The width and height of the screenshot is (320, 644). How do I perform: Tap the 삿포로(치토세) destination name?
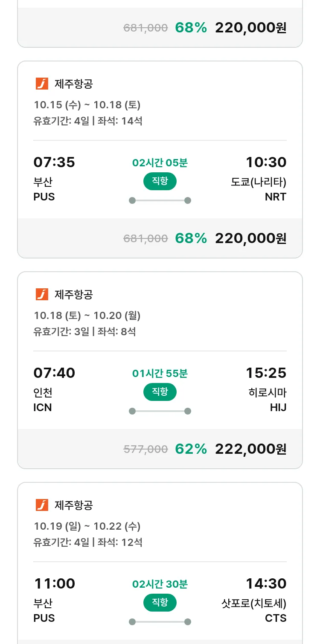click(x=254, y=603)
